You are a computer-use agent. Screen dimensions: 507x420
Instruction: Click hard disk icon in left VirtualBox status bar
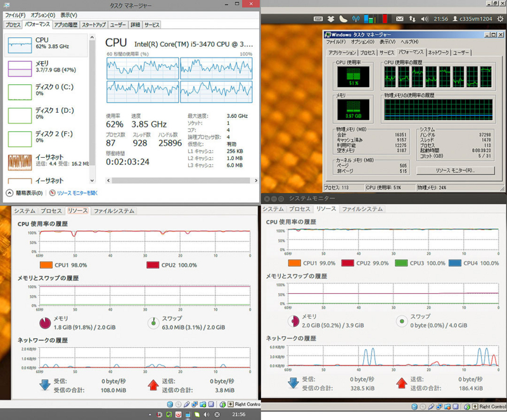pos(170,404)
